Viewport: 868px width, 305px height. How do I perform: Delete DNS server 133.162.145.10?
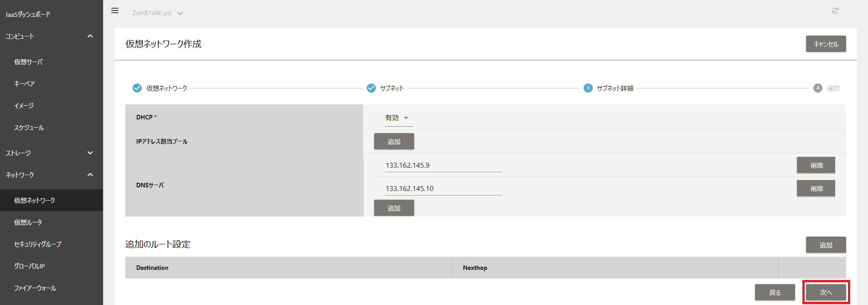pyautogui.click(x=816, y=188)
